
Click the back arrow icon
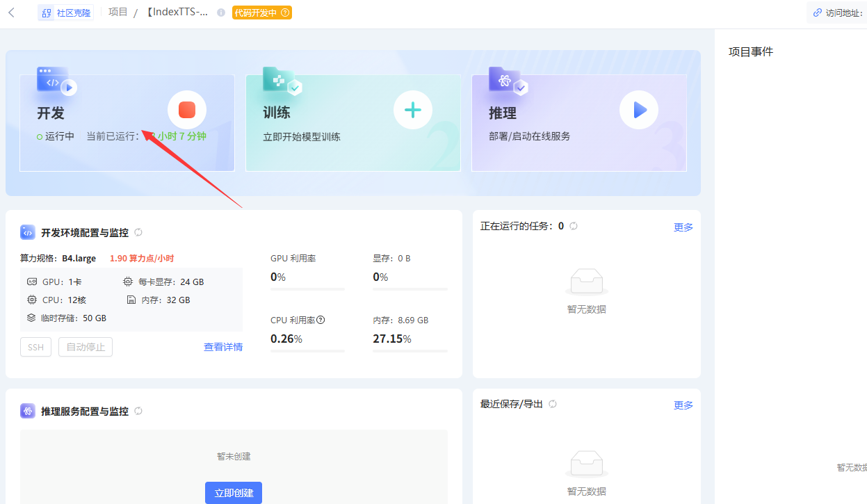pyautogui.click(x=11, y=13)
